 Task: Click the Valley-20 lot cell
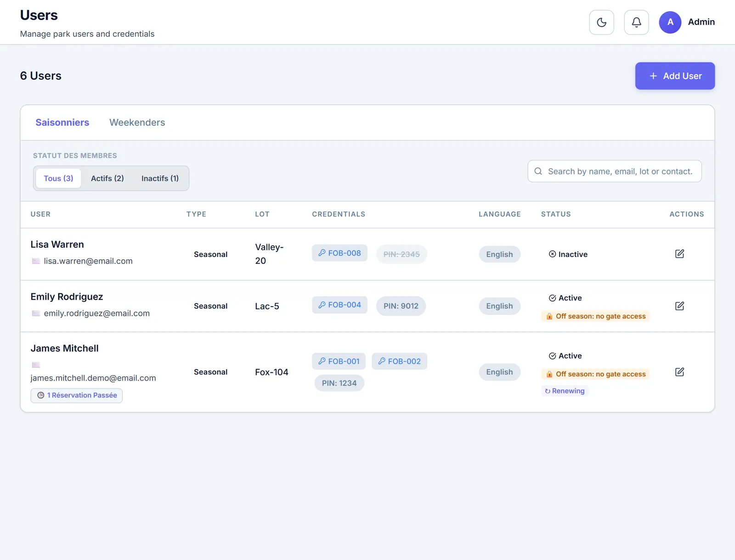tap(269, 254)
